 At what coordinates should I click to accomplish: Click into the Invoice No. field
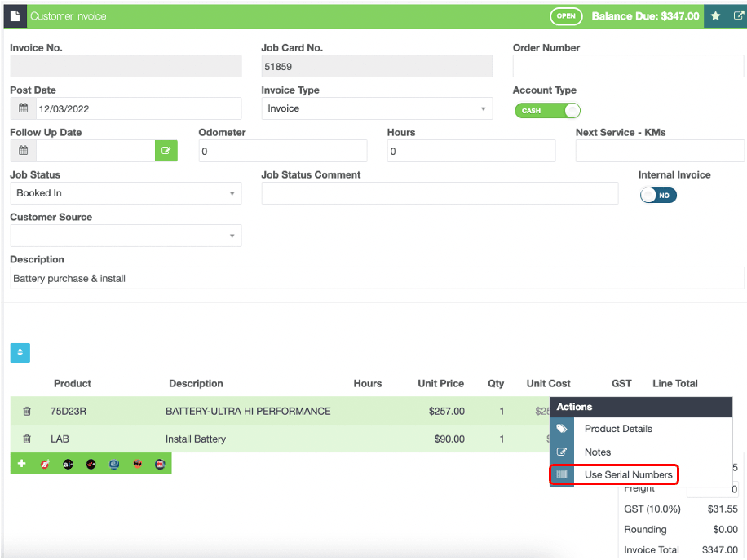click(x=126, y=66)
